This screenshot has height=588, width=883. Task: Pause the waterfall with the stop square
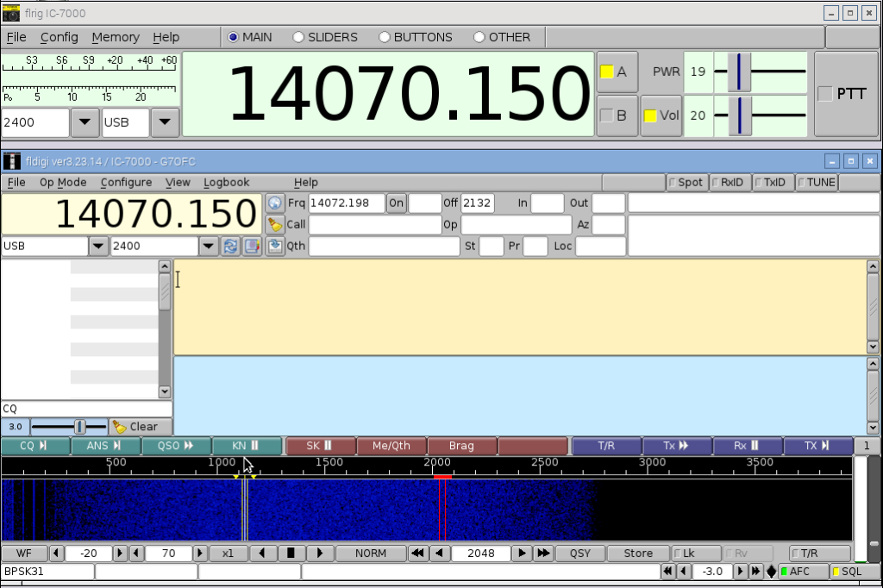pos(291,554)
